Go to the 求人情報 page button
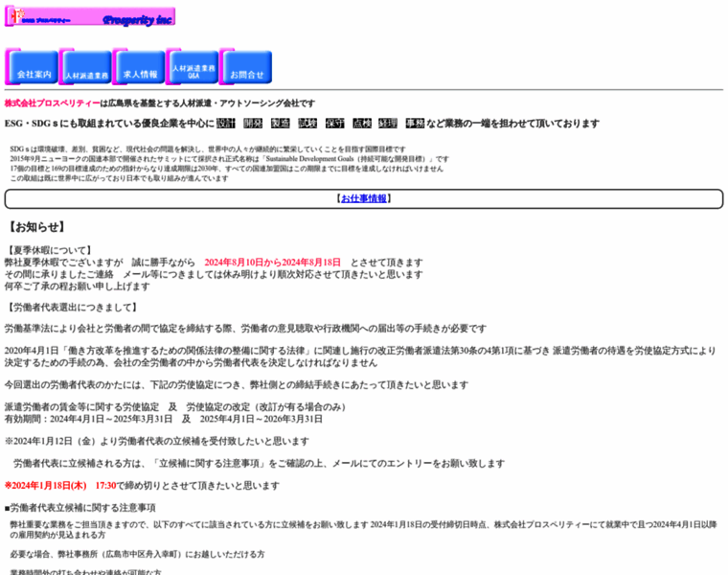 [x=139, y=66]
